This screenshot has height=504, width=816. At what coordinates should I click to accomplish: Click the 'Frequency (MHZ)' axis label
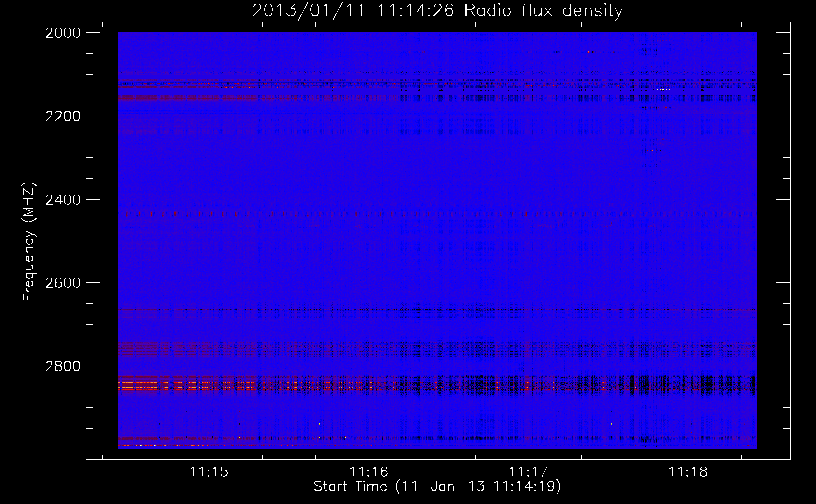(x=29, y=242)
